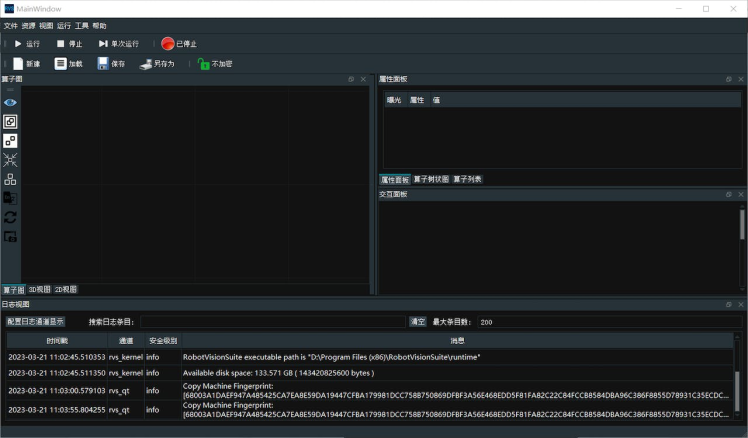Create a new project with 新建

[18, 64]
